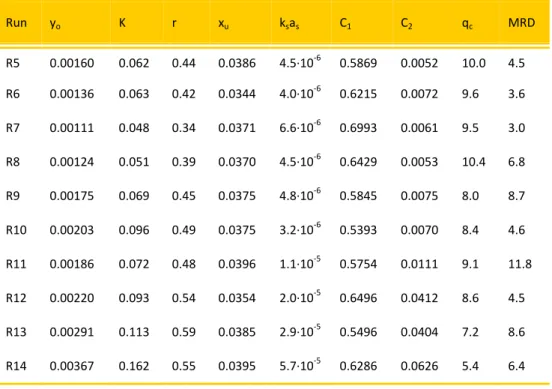This screenshot has width=552, height=389.
Task: Click ksas value 3.2·10⁻⁶
Action: click(x=300, y=228)
